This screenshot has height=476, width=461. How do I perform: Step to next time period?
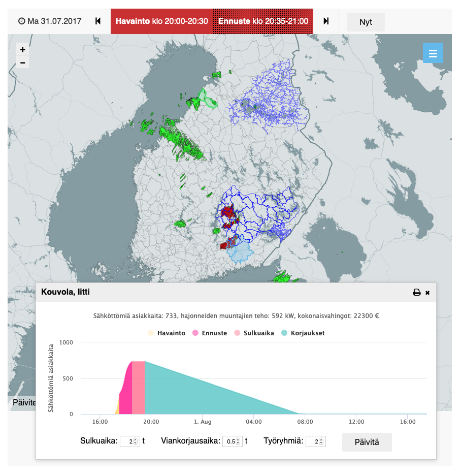pyautogui.click(x=326, y=21)
